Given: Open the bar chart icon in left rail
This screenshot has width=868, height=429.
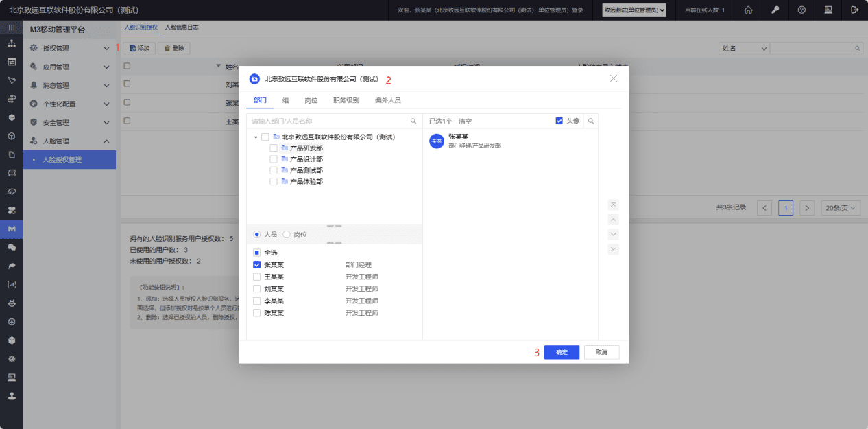Looking at the screenshot, I should [x=12, y=284].
